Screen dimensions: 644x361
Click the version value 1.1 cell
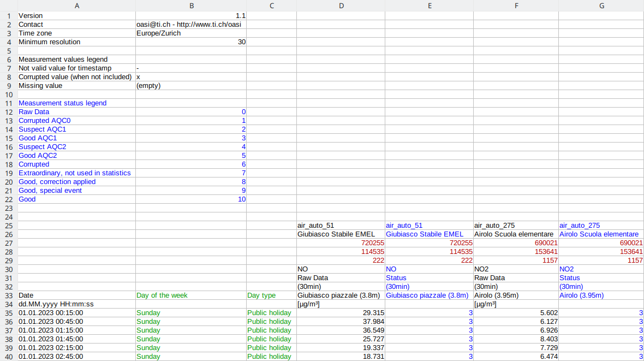[191, 16]
